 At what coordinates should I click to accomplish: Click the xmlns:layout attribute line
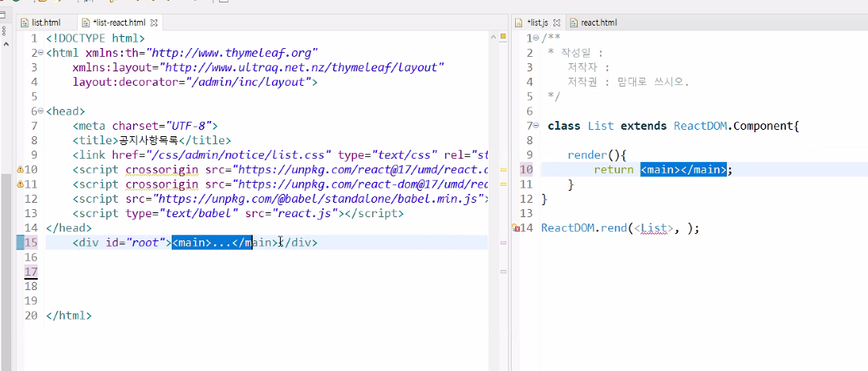coord(258,67)
